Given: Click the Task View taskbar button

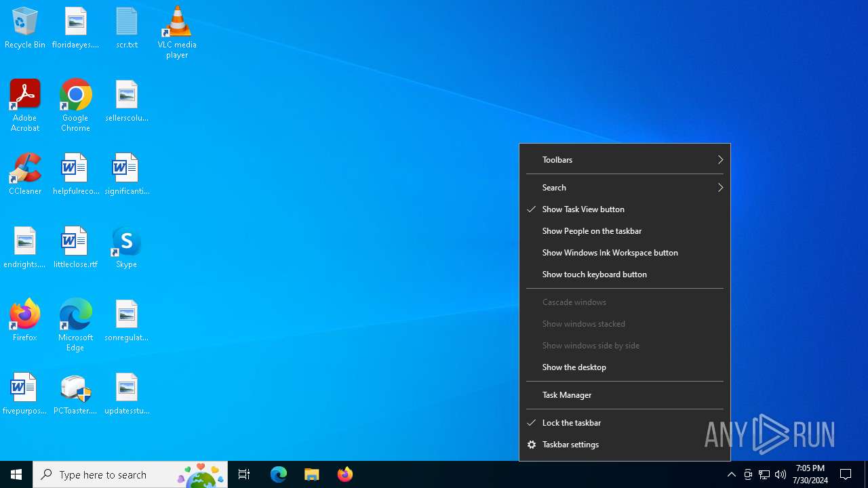Looking at the screenshot, I should [244, 474].
